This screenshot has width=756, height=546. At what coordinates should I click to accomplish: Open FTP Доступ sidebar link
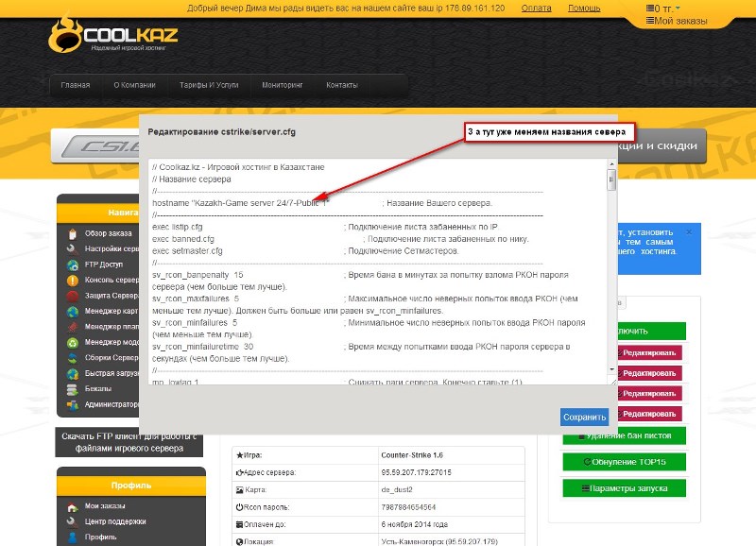click(104, 264)
